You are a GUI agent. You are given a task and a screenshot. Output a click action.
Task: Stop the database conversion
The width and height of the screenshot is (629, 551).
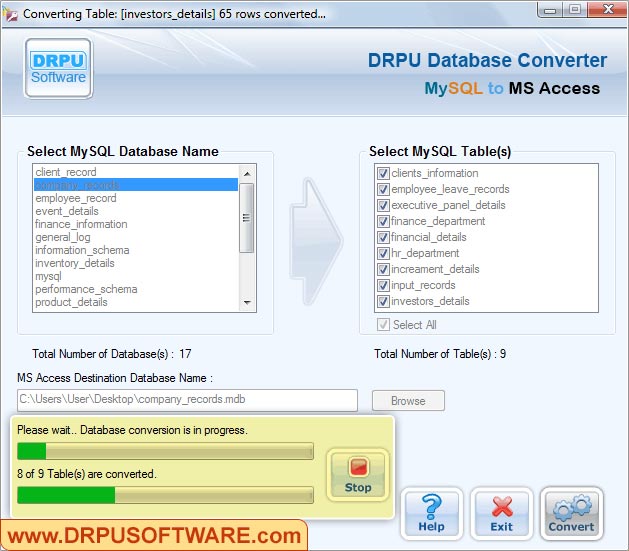coord(357,475)
